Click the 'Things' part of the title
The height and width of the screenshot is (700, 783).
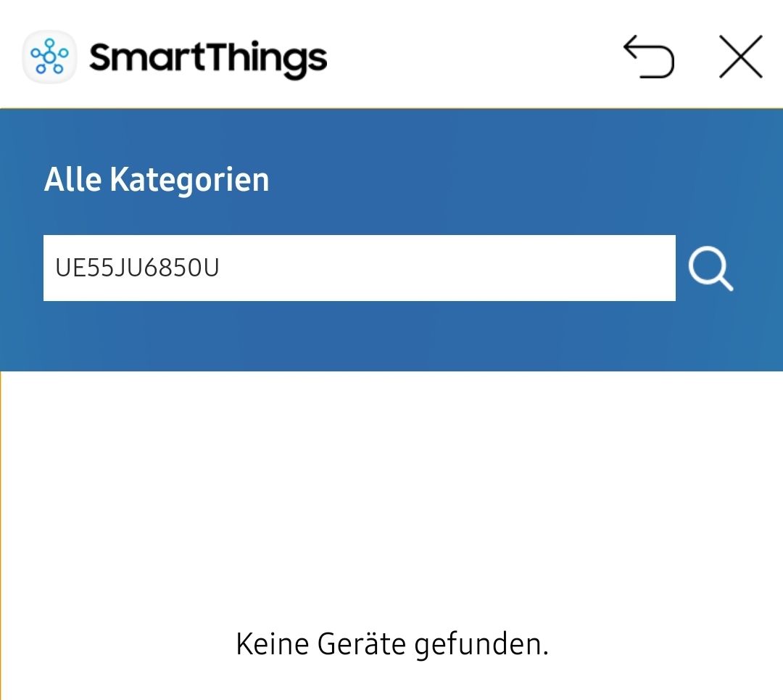point(265,58)
